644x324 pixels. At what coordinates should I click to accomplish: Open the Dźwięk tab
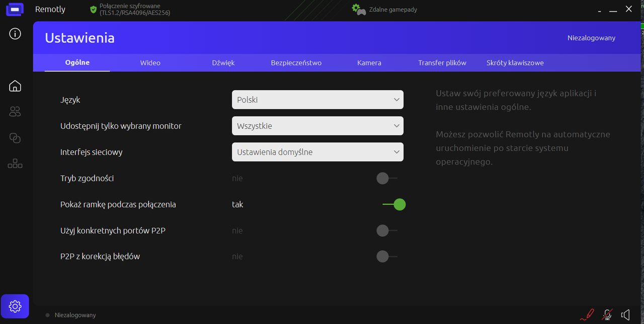click(x=223, y=63)
